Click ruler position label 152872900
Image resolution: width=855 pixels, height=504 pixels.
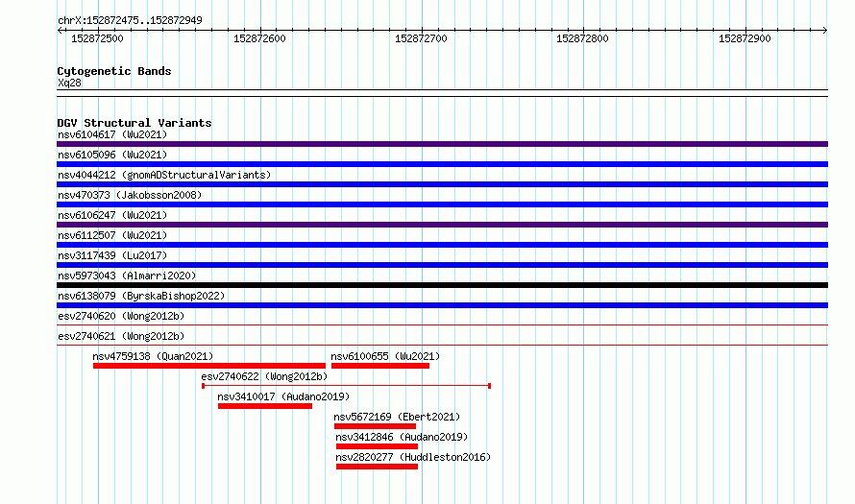(x=745, y=38)
